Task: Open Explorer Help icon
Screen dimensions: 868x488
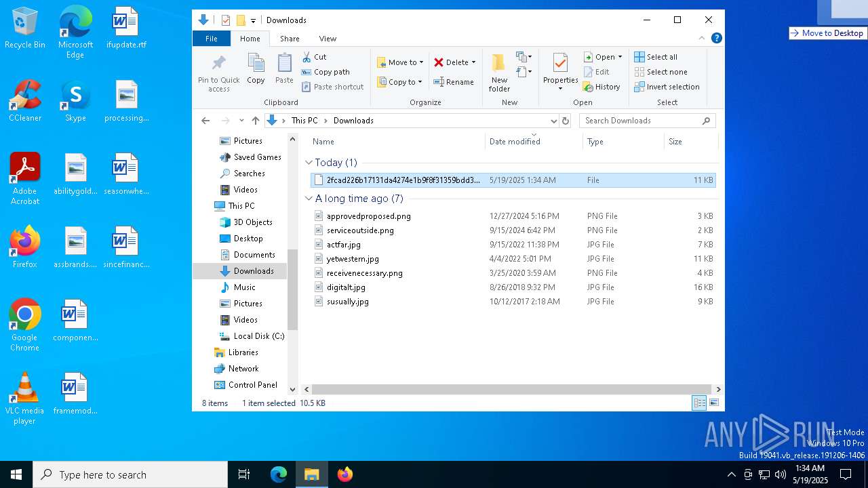Action: point(716,38)
